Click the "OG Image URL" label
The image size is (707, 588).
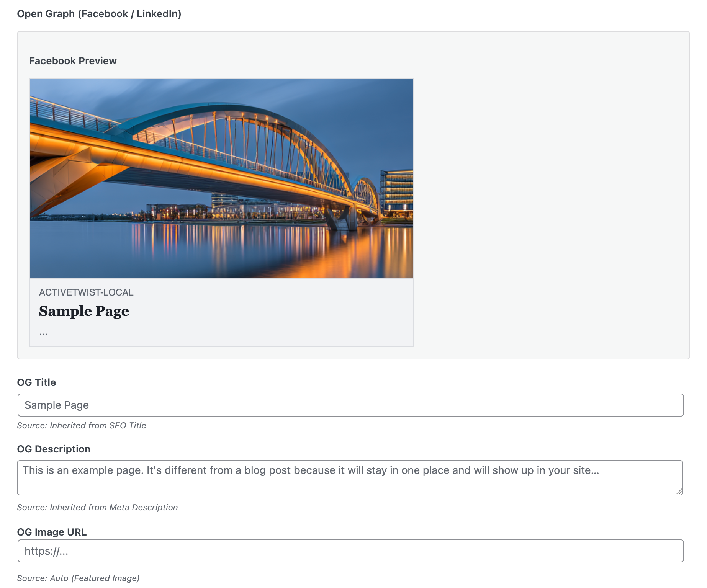pyautogui.click(x=52, y=532)
